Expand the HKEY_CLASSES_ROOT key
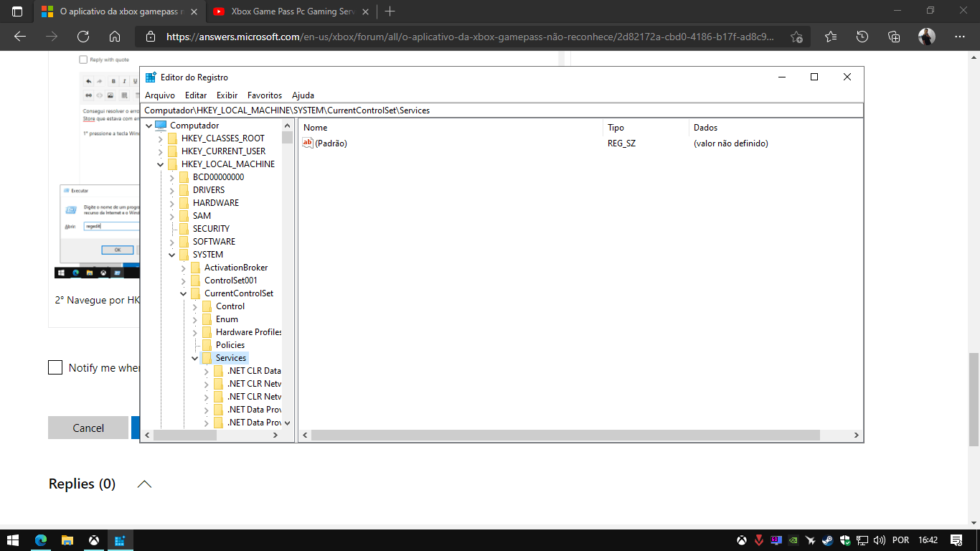The height and width of the screenshot is (551, 980). coord(160,138)
